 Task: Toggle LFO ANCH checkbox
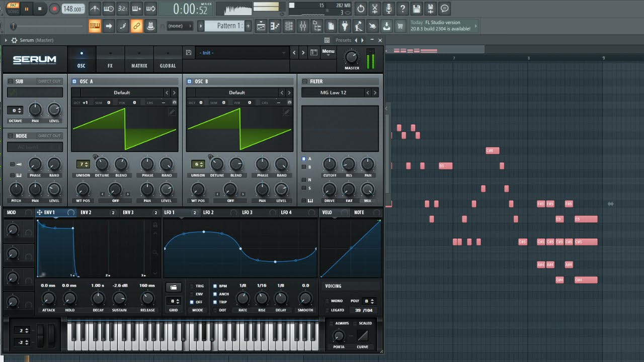[215, 294]
